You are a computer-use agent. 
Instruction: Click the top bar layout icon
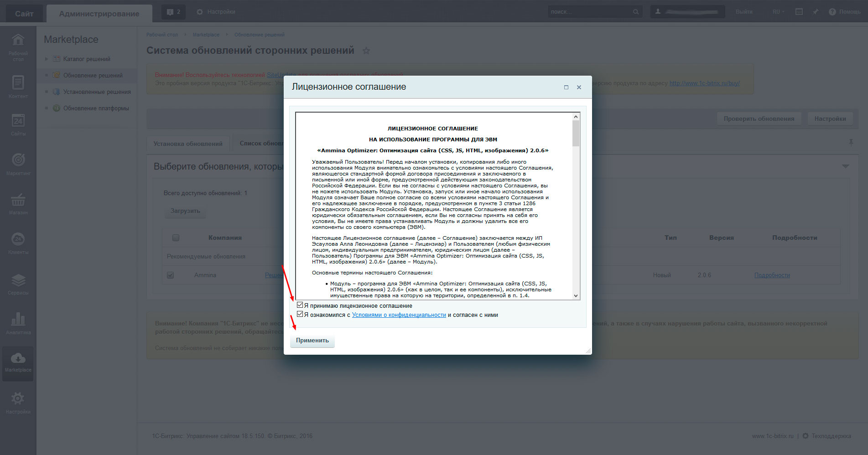pyautogui.click(x=799, y=12)
